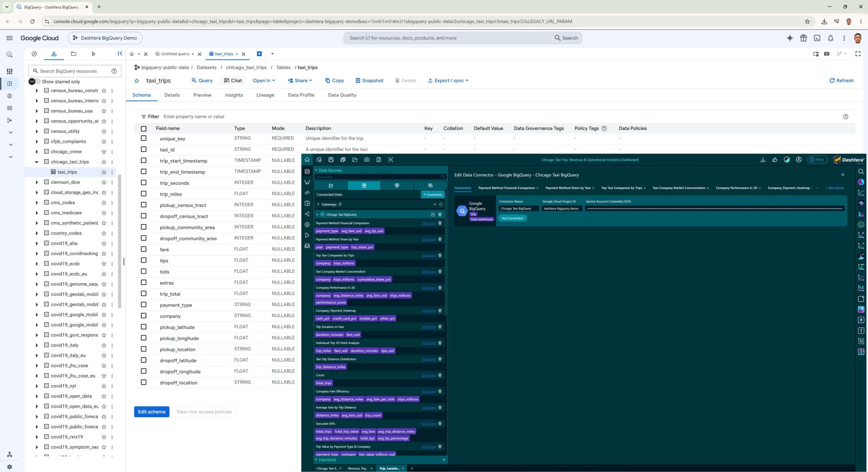Viewport: 868px width, 472px height.
Task: Expand the chicago_crime dataset node
Action: [x=37, y=152]
